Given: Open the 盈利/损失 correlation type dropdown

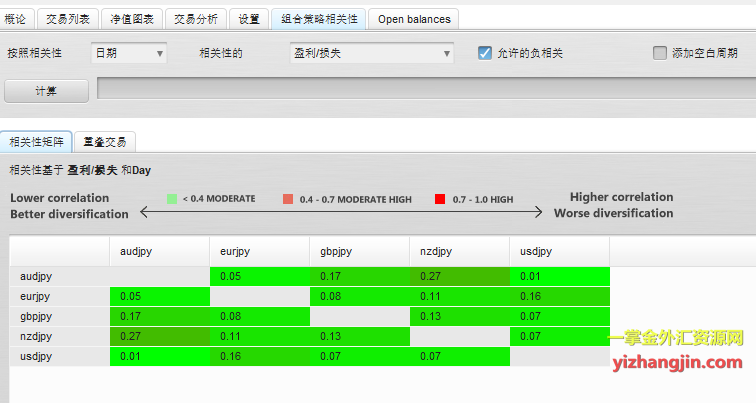Looking at the screenshot, I should 371,53.
